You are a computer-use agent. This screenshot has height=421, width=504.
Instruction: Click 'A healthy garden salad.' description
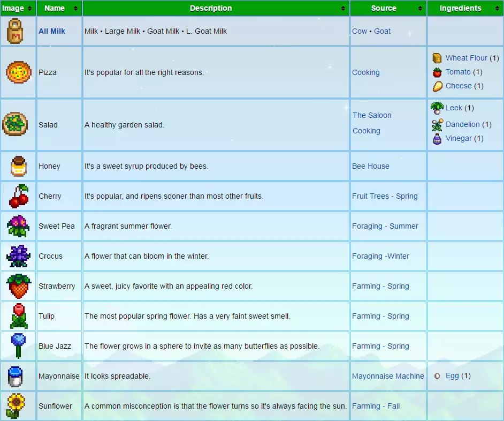(124, 125)
